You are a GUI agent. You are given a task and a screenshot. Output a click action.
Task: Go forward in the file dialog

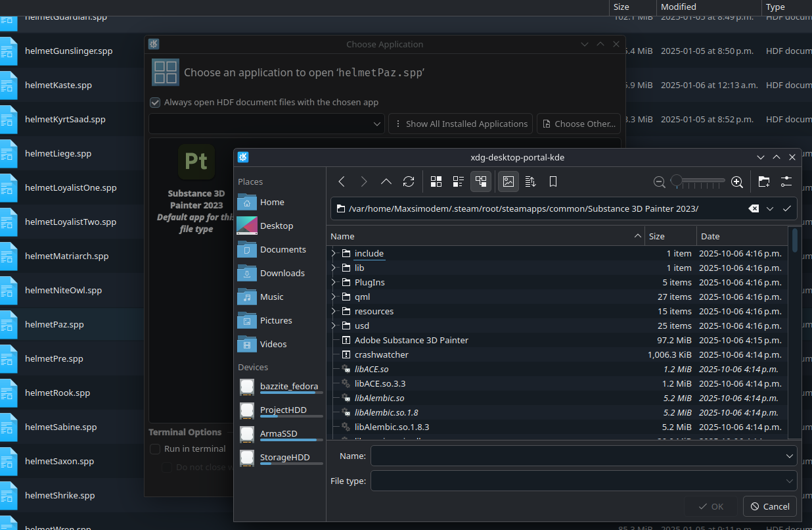(x=364, y=181)
